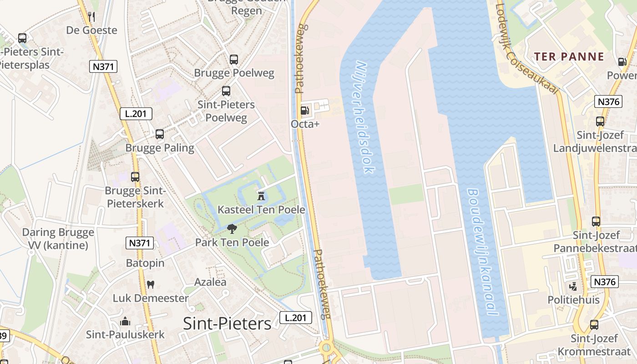This screenshot has width=637, height=364.
Task: Click the Sint-Jozef Pannebekestraat bus stop icon
Action: click(596, 222)
